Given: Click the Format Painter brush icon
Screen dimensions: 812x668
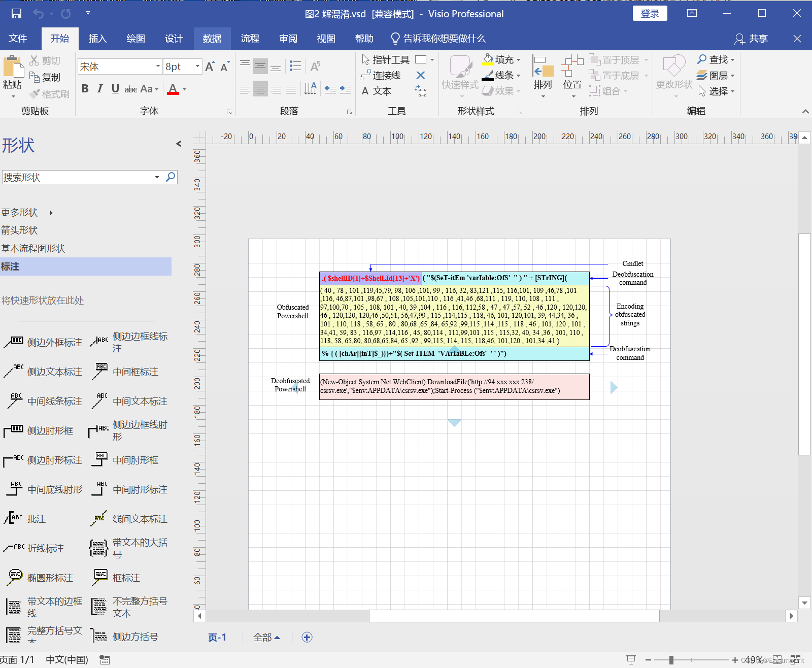Looking at the screenshot, I should 35,94.
